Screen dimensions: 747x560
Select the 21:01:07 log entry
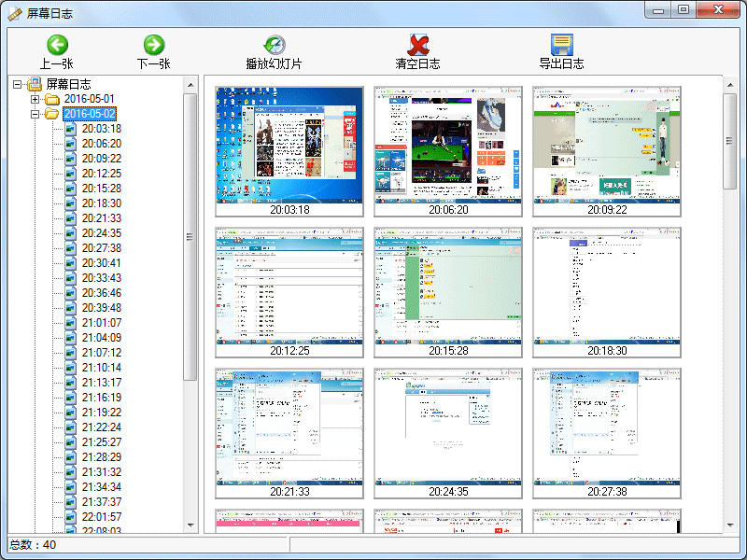[x=101, y=323]
